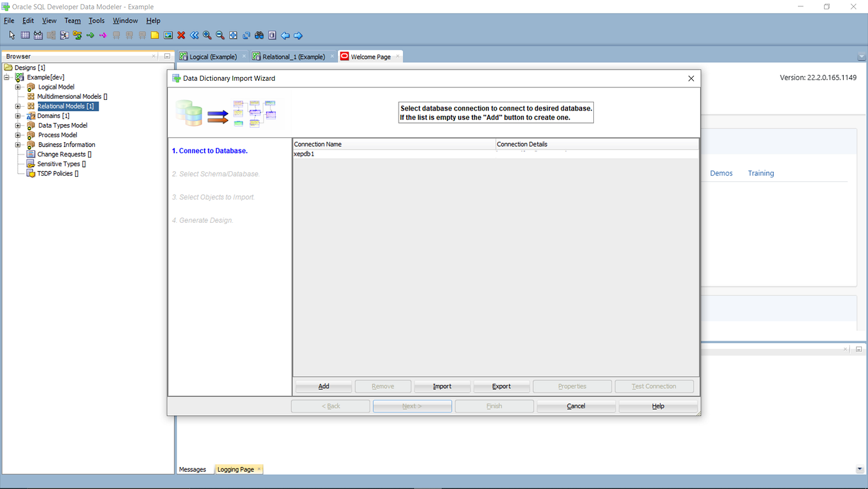Click the green dotted arrow toolbar icon

90,35
